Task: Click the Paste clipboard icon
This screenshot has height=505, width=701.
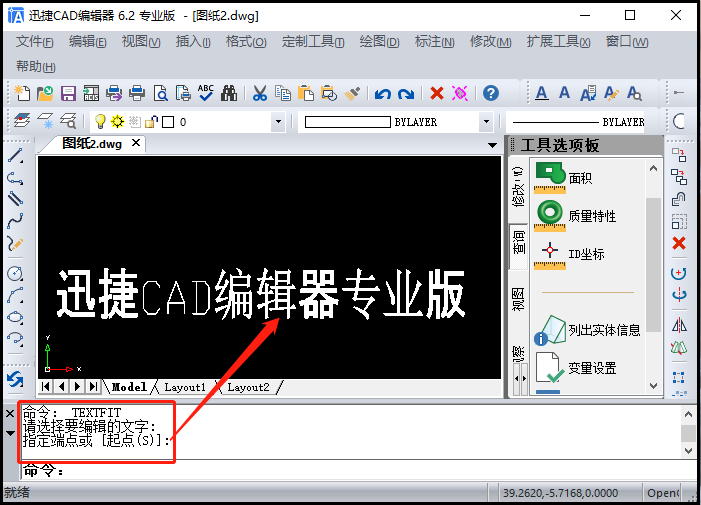Action: (306, 93)
